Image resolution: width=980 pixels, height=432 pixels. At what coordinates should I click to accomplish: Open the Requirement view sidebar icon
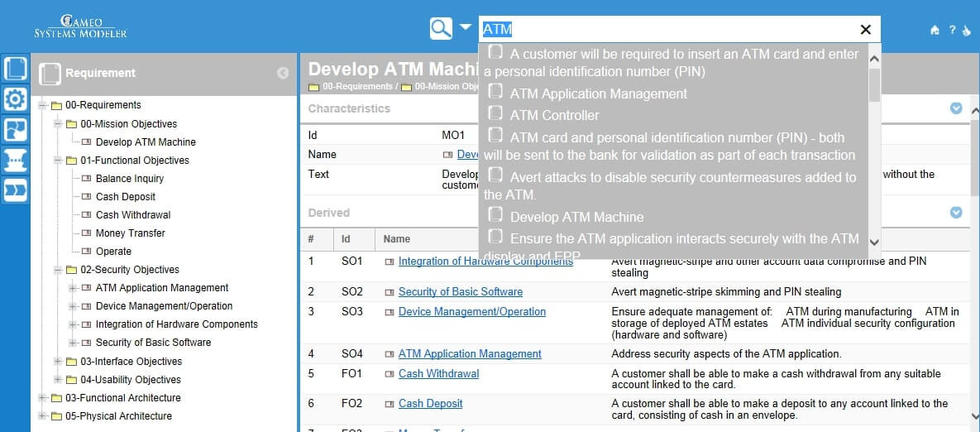pos(16,69)
